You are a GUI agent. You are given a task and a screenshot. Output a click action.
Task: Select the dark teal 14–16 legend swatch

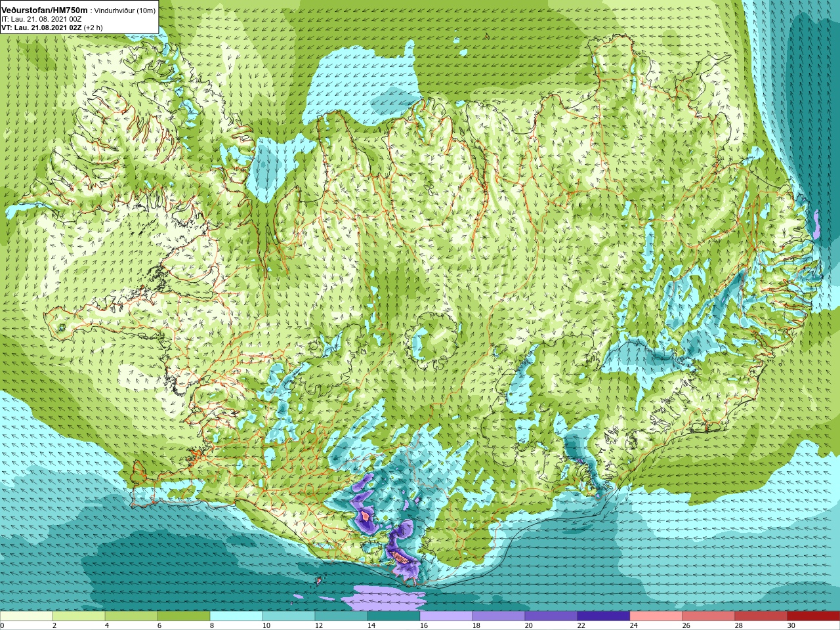pyautogui.click(x=394, y=616)
